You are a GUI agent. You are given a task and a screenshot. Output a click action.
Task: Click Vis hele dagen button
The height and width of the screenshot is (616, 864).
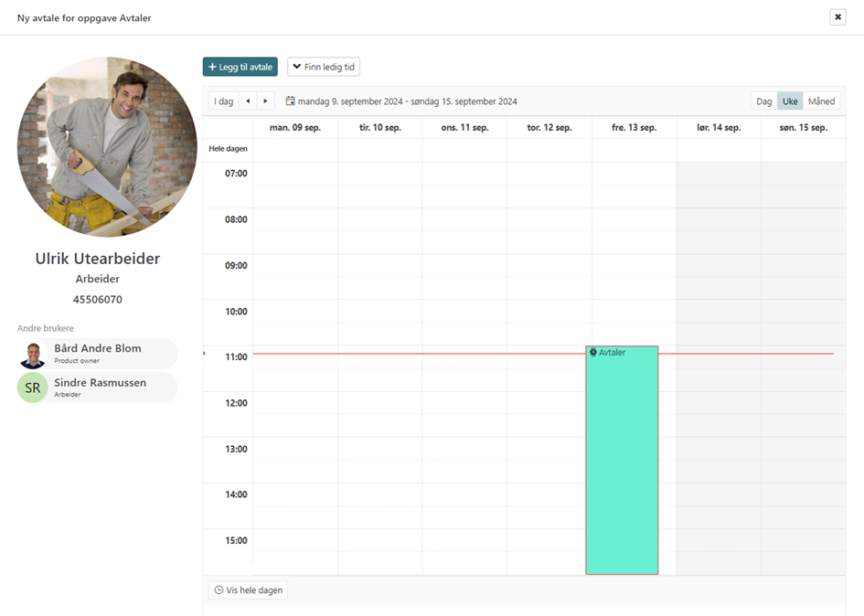[x=248, y=590]
